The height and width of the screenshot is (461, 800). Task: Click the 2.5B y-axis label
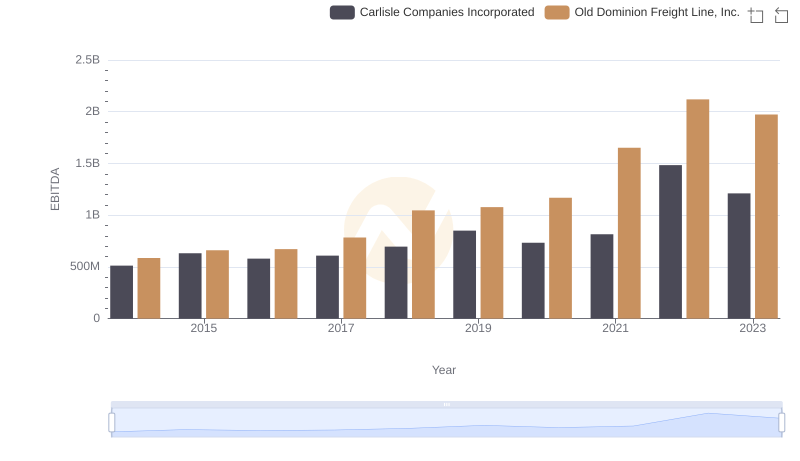[x=88, y=60]
